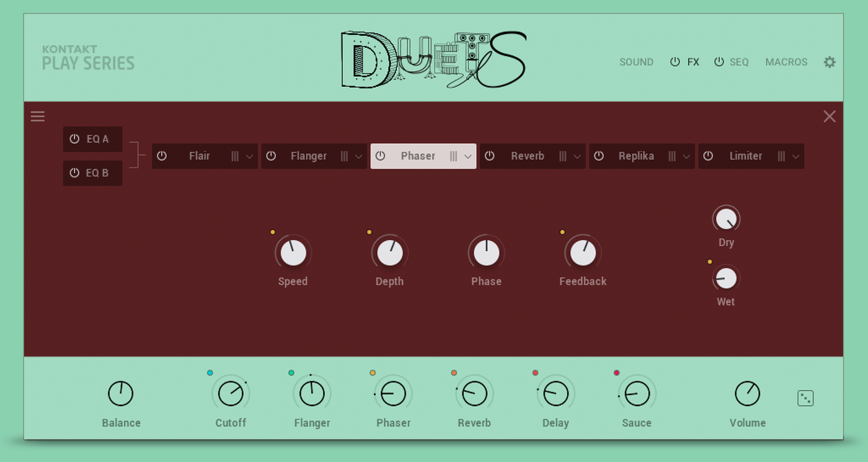Click the Flanger slot handle bars icon

pos(344,156)
